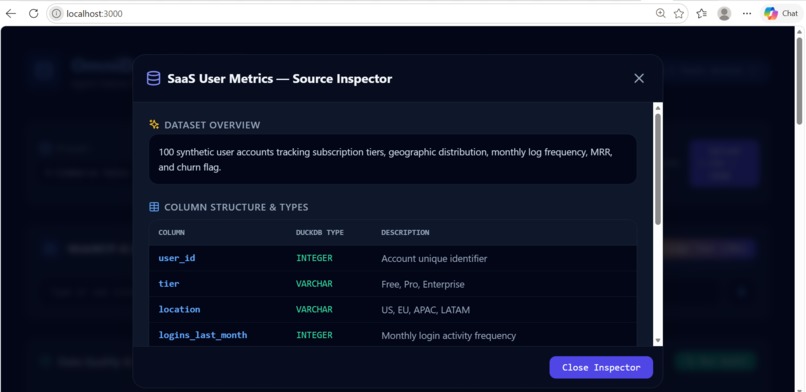This screenshot has height=392, width=806.
Task: Click the 'Free, Pro, Enterprise' description
Action: (423, 284)
